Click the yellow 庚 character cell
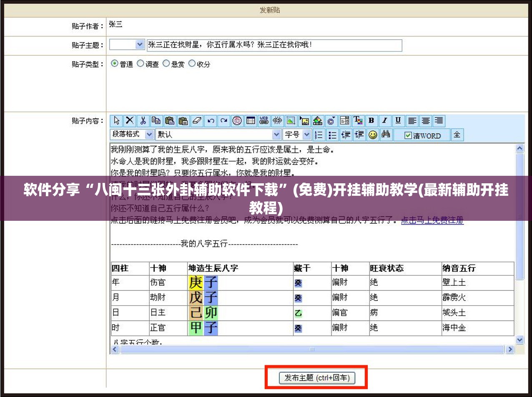The width and height of the screenshot is (532, 397). pyautogui.click(x=196, y=282)
